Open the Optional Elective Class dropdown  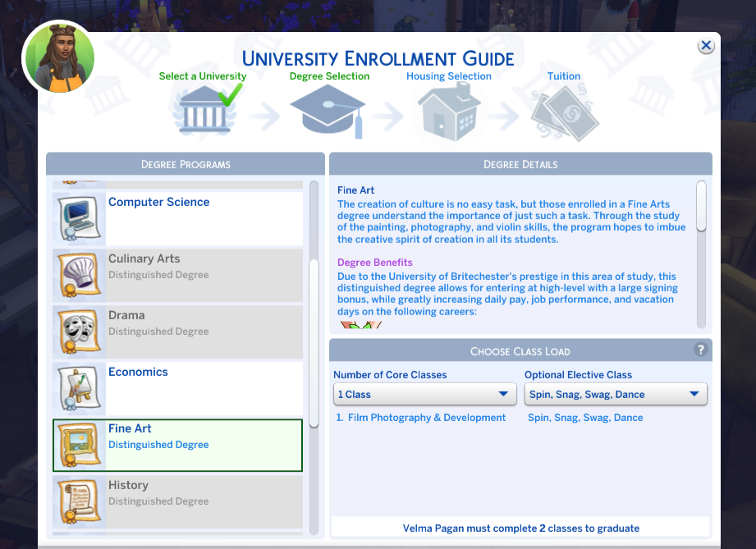(x=616, y=394)
